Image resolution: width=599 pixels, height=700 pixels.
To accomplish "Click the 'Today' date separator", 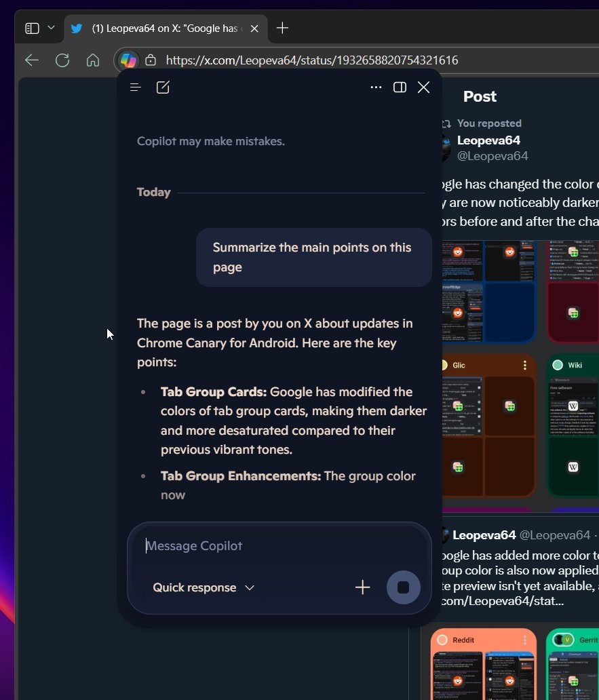I will pos(153,193).
